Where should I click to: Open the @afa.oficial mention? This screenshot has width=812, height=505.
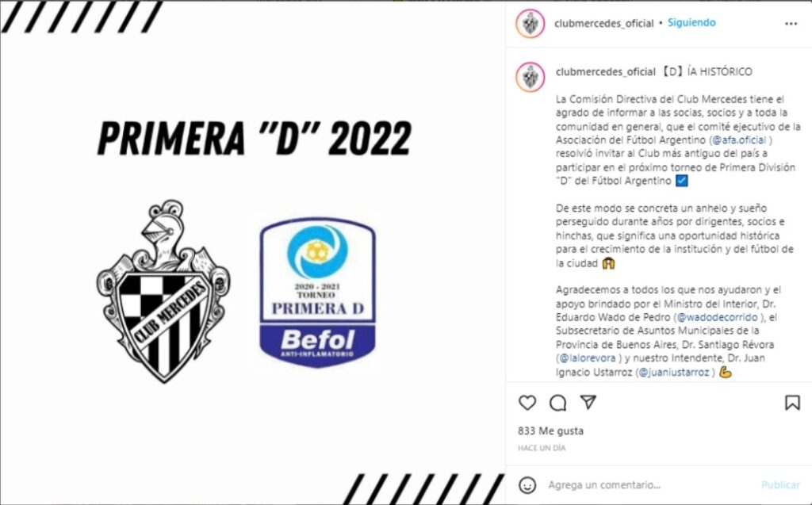(740, 140)
